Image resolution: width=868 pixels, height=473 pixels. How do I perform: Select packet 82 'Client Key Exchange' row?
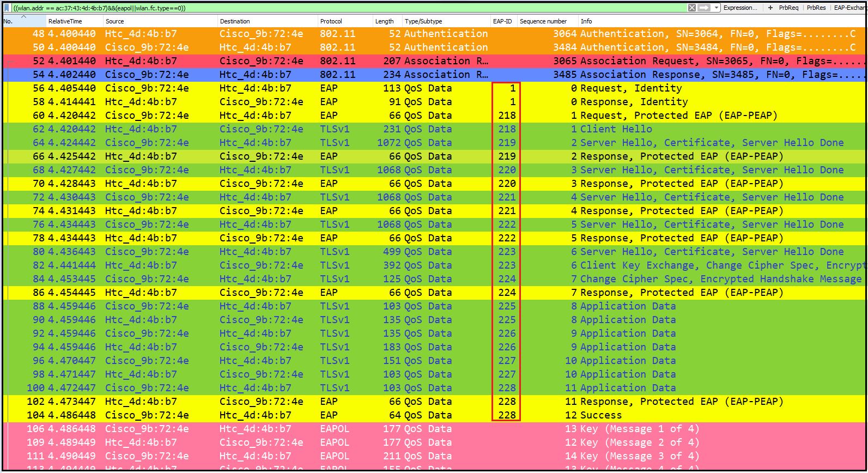434,265
